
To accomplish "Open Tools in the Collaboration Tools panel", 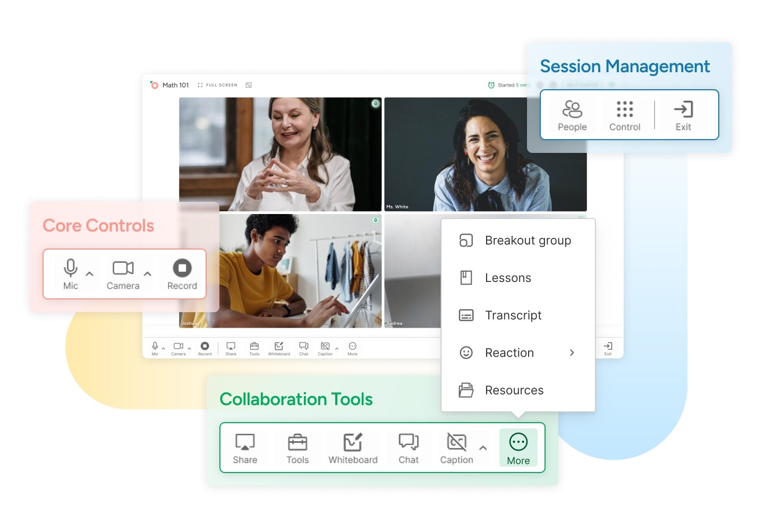I will 297,448.
